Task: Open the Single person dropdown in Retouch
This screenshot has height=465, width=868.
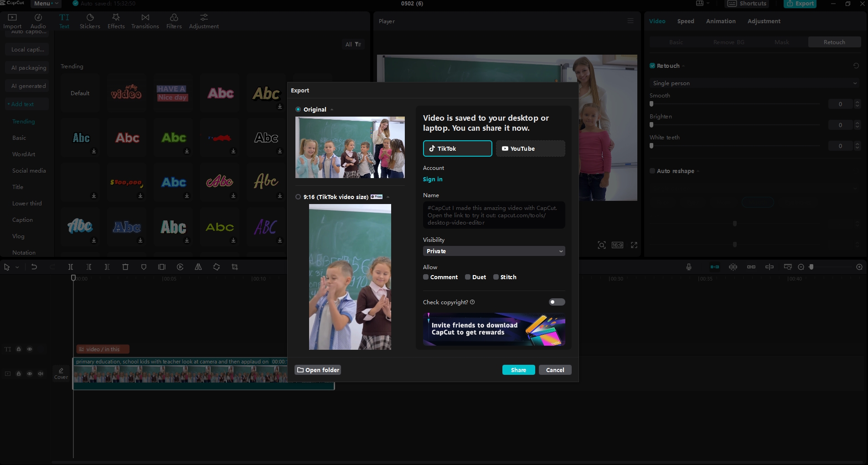Action: click(x=754, y=83)
